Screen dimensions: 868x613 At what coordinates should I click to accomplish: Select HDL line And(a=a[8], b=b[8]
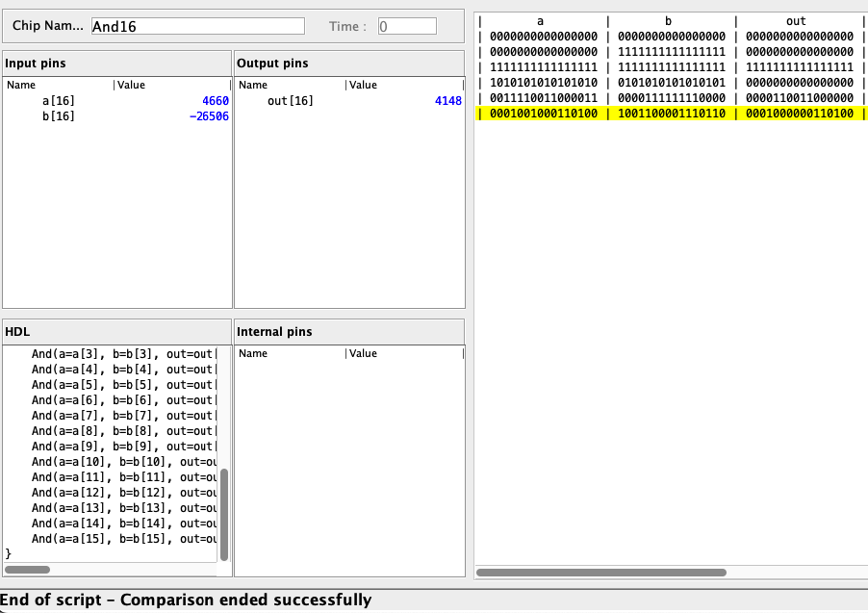[x=123, y=431]
